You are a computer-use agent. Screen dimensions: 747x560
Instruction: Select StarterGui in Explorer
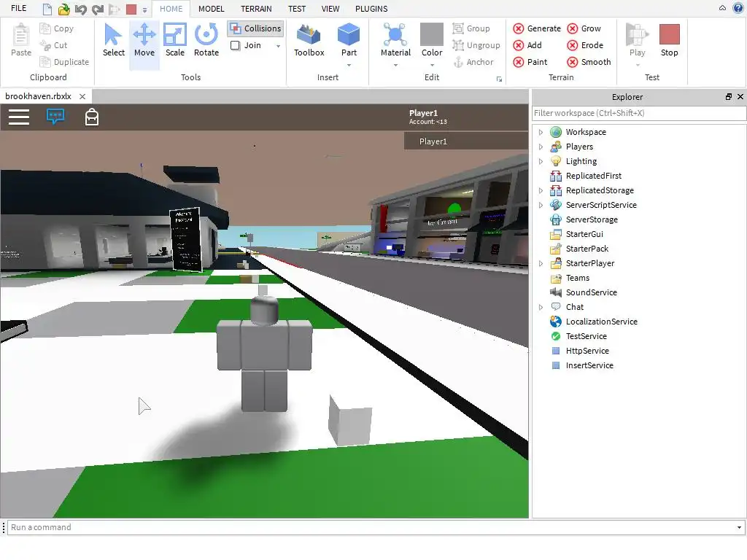pos(584,234)
